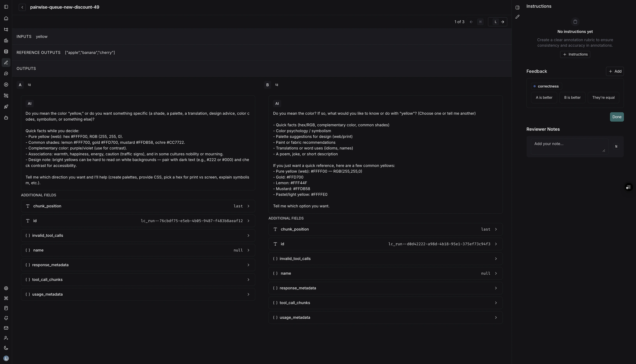The height and width of the screenshot is (364, 636).
Task: Open trace view icon next to output A
Action: pos(29,85)
